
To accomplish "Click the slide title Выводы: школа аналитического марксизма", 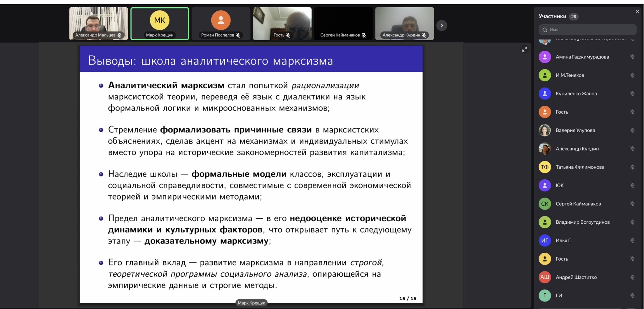I will pyautogui.click(x=210, y=60).
